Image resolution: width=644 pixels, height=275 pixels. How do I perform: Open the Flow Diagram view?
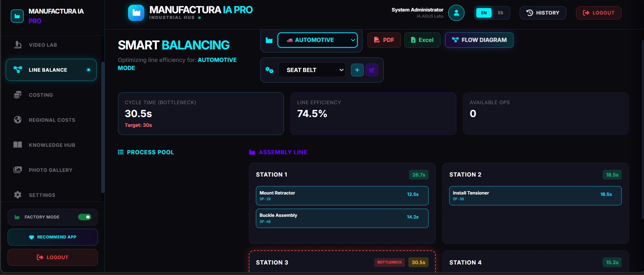point(479,40)
